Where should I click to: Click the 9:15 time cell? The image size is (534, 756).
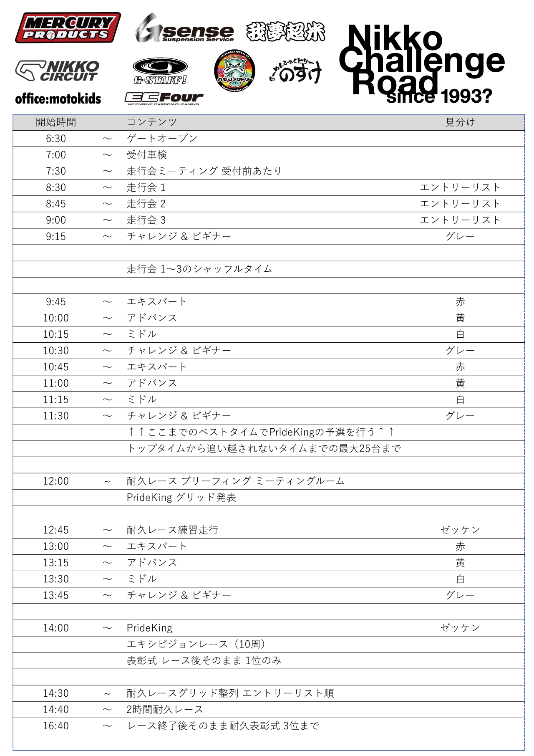(x=56, y=236)
